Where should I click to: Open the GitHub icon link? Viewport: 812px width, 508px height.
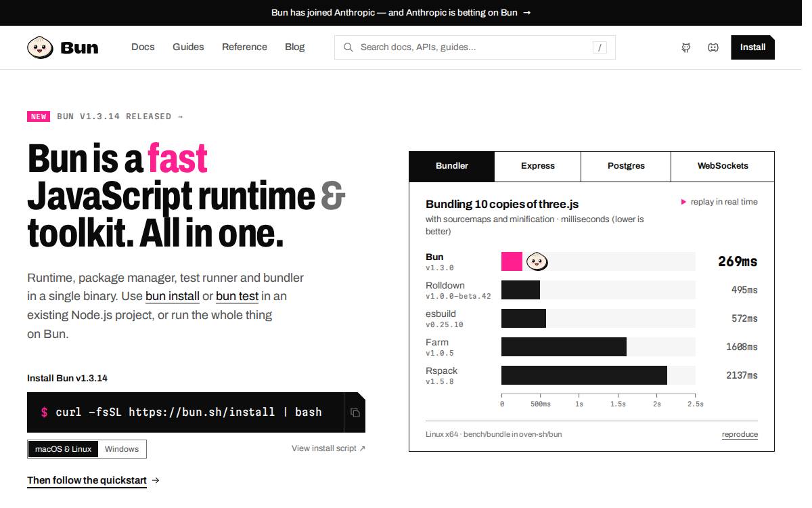[x=686, y=47]
